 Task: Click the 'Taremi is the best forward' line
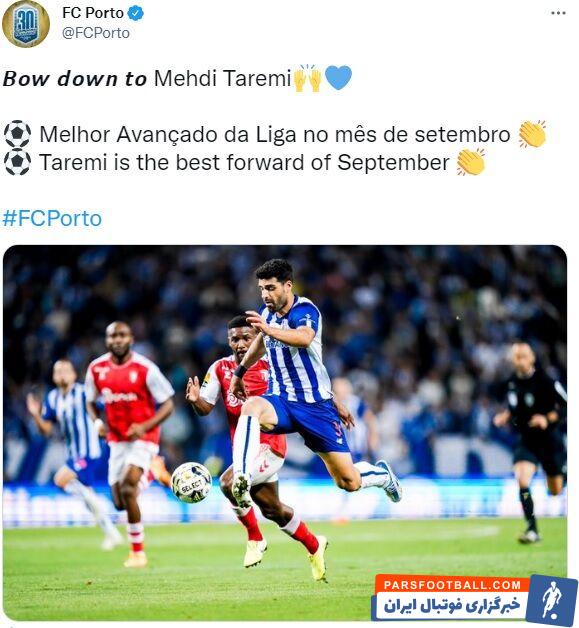(x=244, y=162)
